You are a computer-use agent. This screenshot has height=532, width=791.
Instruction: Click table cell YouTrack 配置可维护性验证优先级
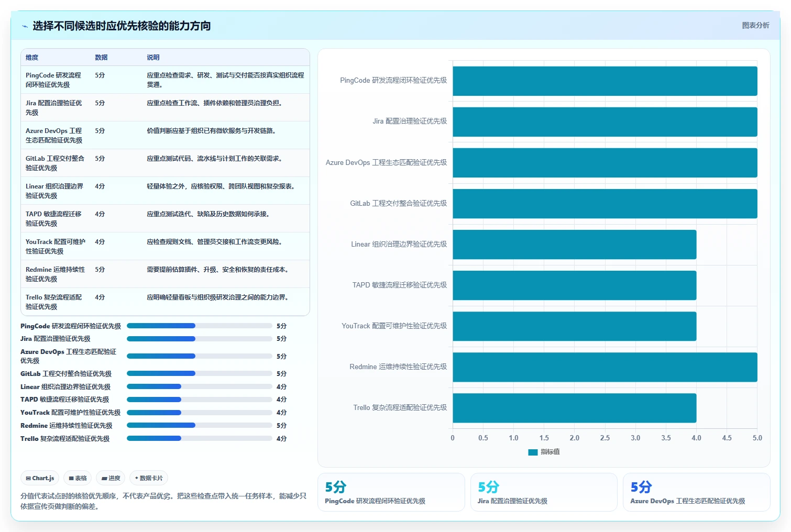coord(56,246)
